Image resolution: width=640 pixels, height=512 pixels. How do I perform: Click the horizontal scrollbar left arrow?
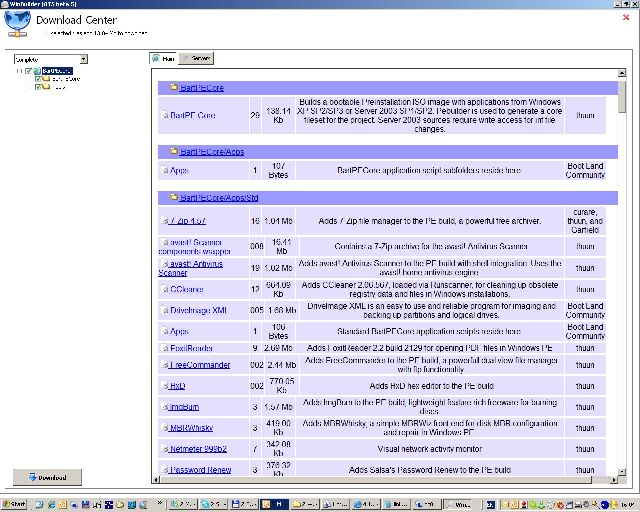156,480
